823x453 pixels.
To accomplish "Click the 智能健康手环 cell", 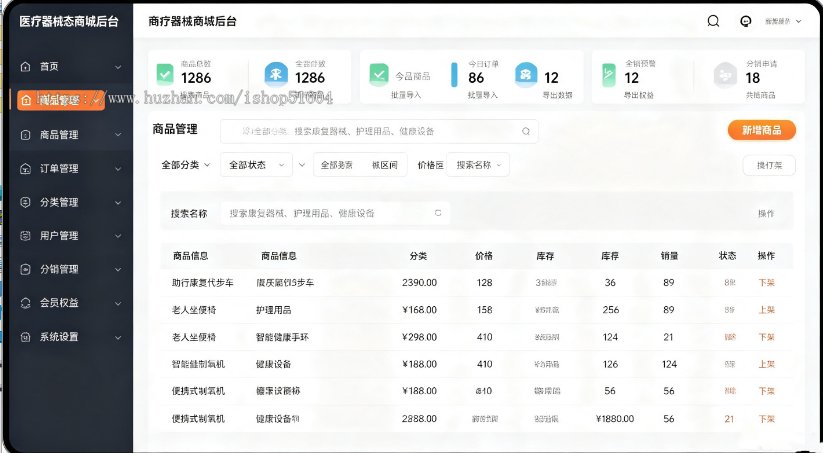I will click(282, 337).
